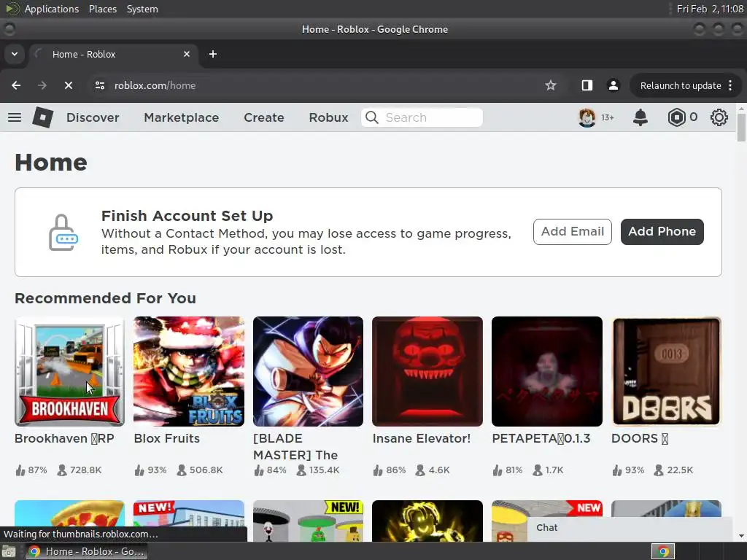
Task: Open the Blox Fruits game thumbnail
Action: click(189, 371)
